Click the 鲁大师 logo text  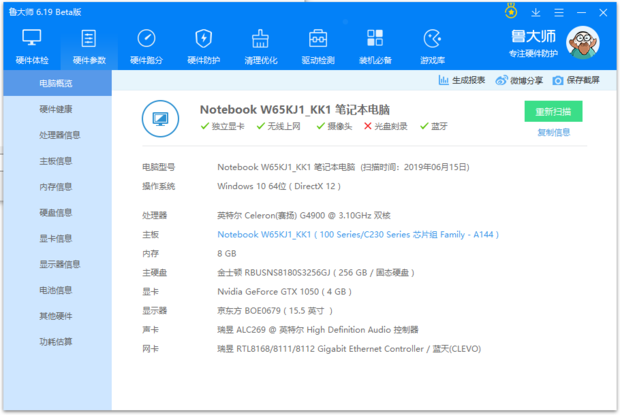pos(533,37)
